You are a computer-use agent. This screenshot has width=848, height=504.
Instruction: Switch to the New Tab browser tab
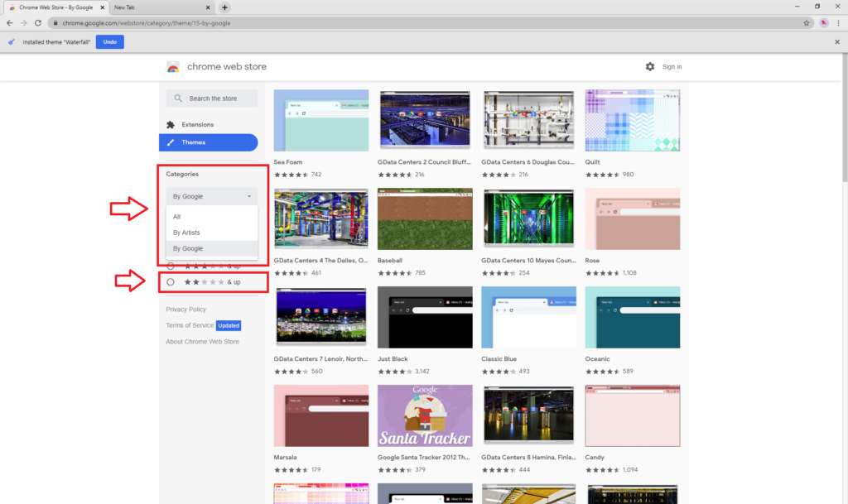point(157,7)
